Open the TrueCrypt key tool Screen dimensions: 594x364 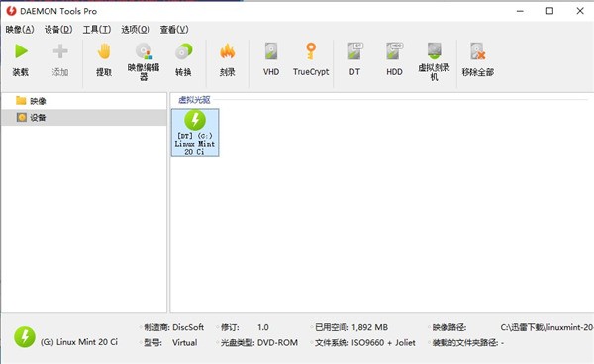click(x=311, y=51)
